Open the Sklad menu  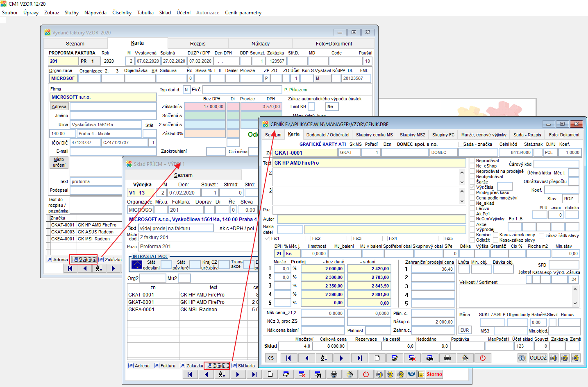coord(165,13)
